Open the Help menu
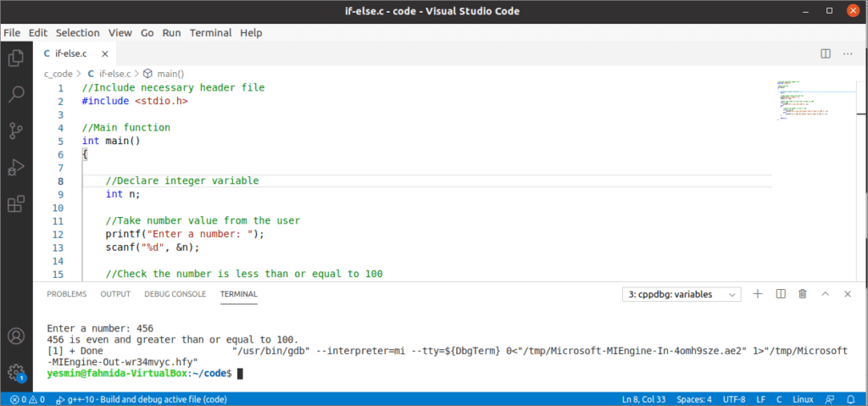Viewport: 868px width, 406px height. [x=251, y=33]
